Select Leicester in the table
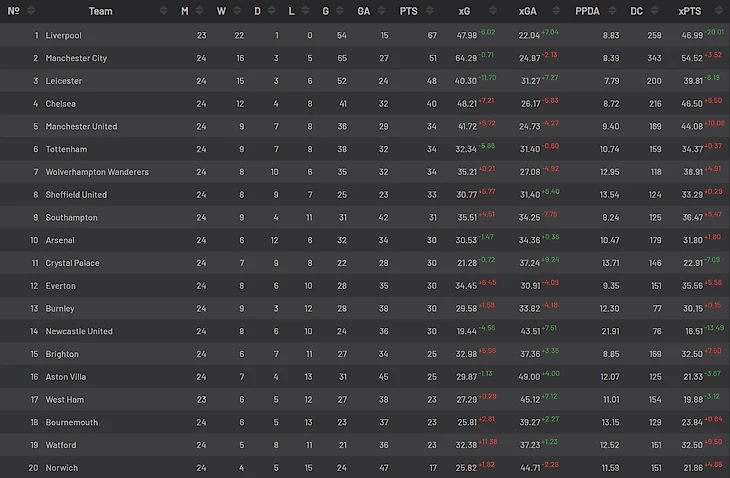The height and width of the screenshot is (478, 730). (63, 81)
